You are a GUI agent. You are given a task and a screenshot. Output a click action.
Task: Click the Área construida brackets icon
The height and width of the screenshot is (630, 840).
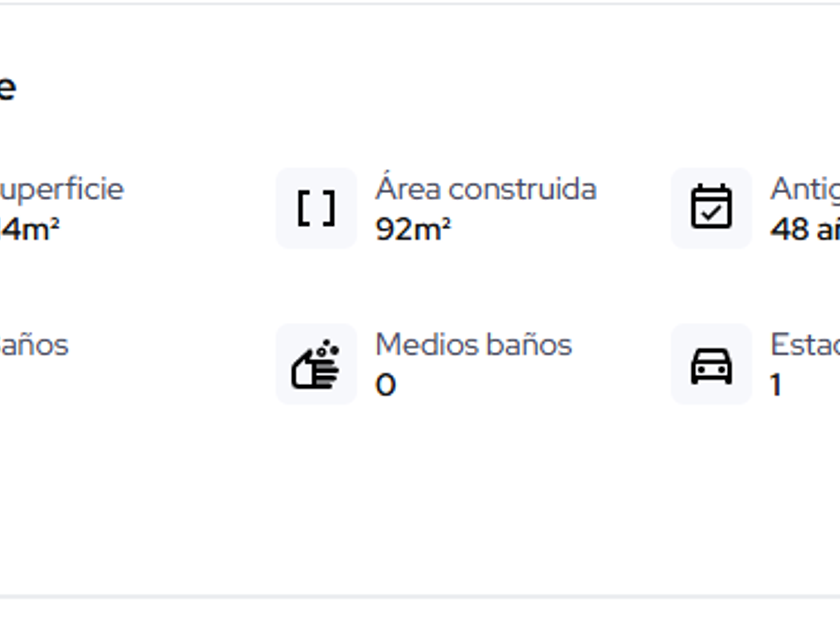click(316, 208)
